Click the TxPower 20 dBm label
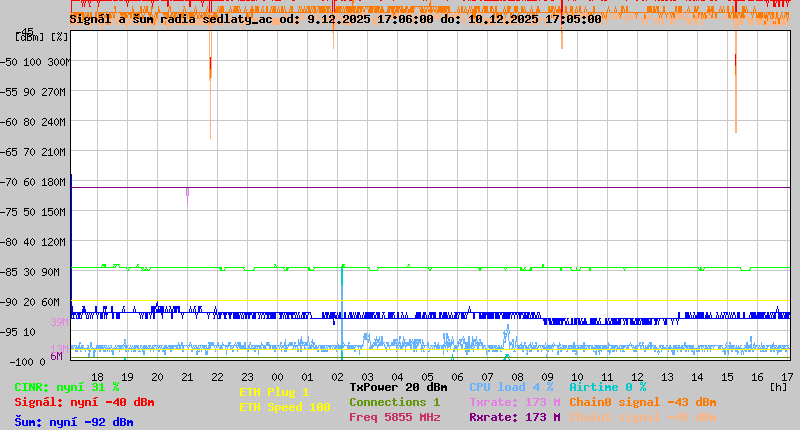Screen dimensions: 800x430 (398, 387)
